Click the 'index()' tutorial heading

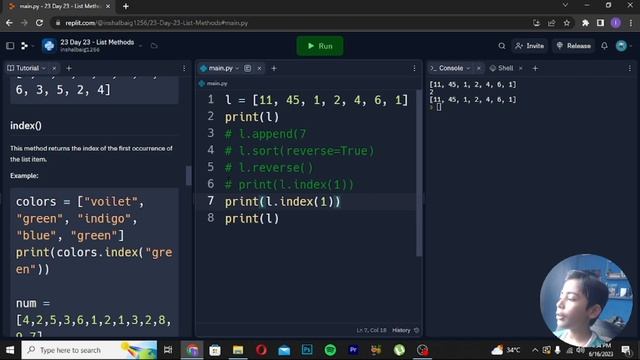click(x=26, y=126)
